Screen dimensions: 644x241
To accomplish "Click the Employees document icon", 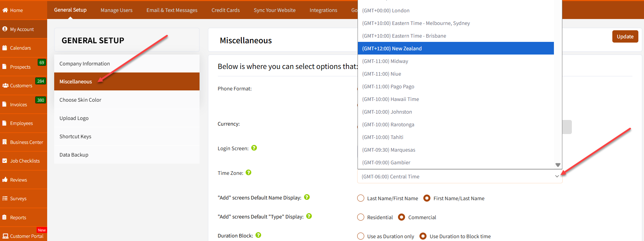I will [x=5, y=123].
